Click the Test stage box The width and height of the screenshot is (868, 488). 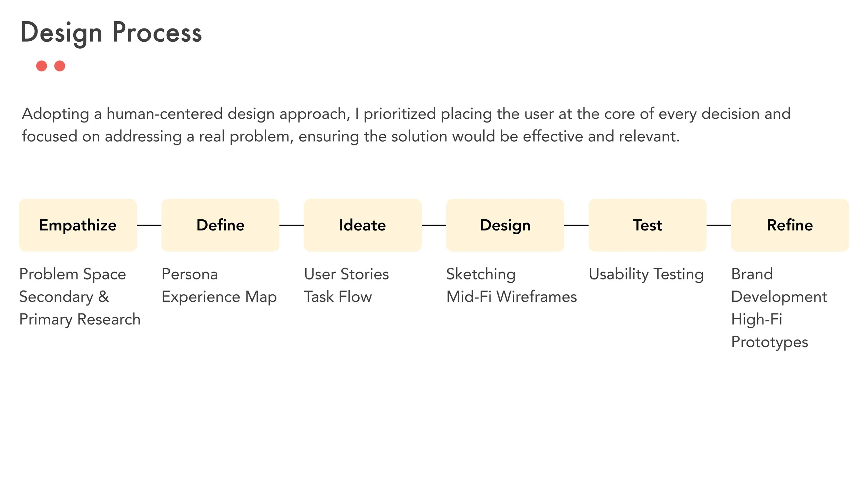click(x=647, y=225)
